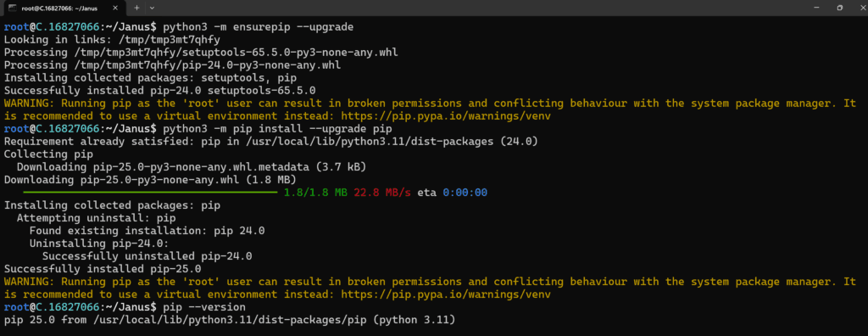The height and width of the screenshot is (336, 868).
Task: Click the 'Attempting uninstall: pip' line
Action: click(97, 218)
